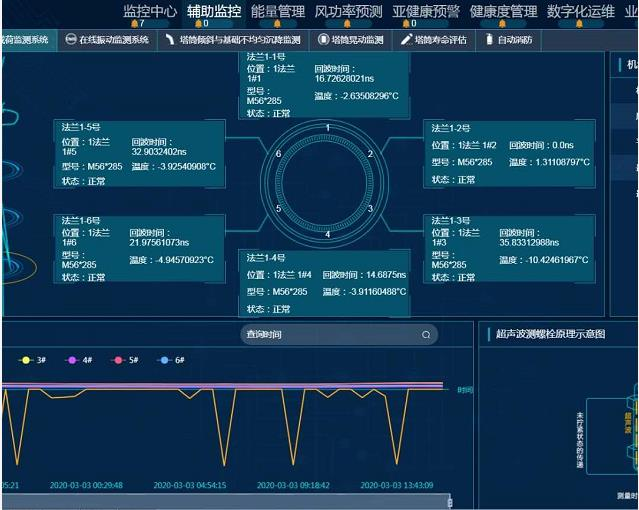Select the 法兰1-2号 flange card
639x510 pixels.
click(509, 154)
